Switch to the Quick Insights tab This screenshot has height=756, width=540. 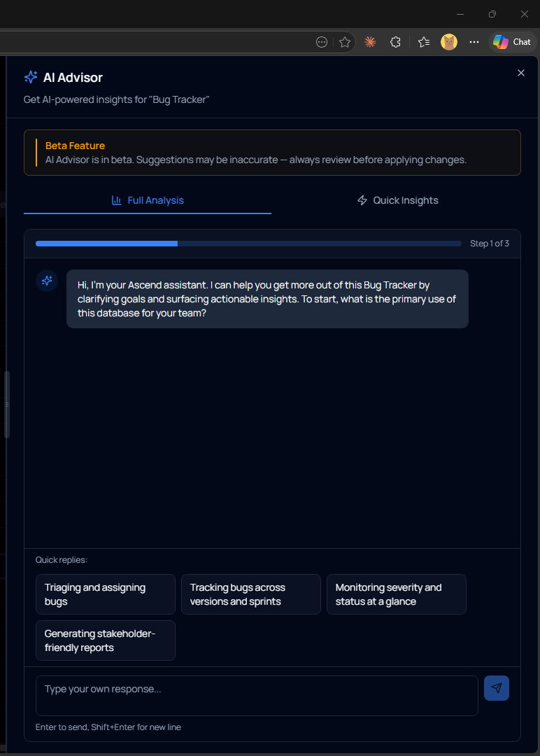(x=397, y=200)
